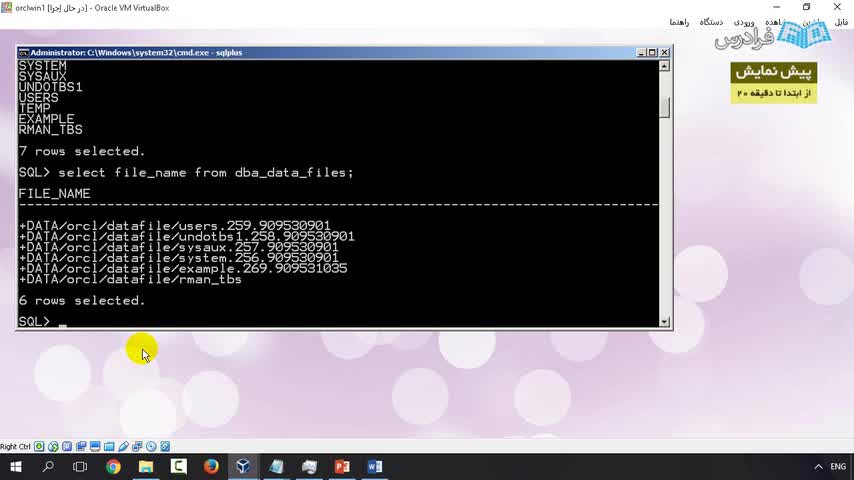The image size is (854, 480).
Task: Open the Windows Start menu
Action: [x=16, y=467]
